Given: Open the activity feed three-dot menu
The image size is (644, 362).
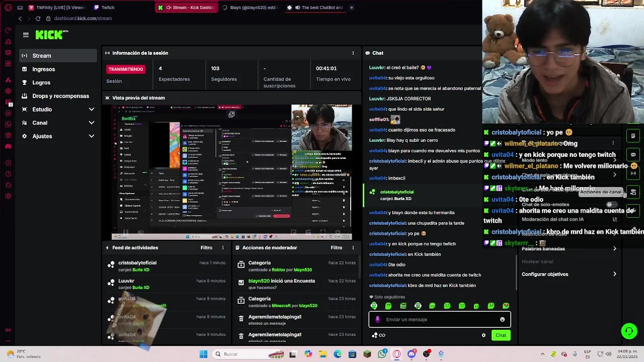Looking at the screenshot, I should tap(223, 247).
